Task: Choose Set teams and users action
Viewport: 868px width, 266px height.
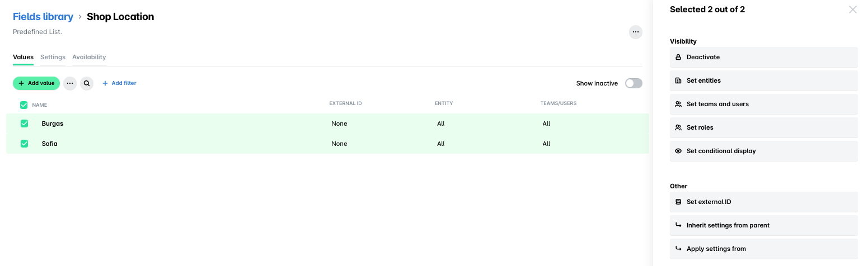Action: tap(763, 104)
